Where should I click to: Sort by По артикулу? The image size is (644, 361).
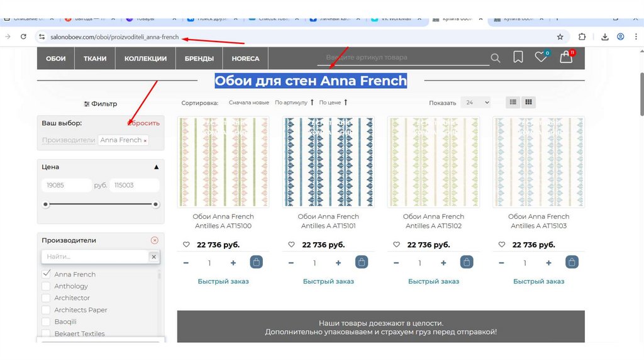coord(294,103)
